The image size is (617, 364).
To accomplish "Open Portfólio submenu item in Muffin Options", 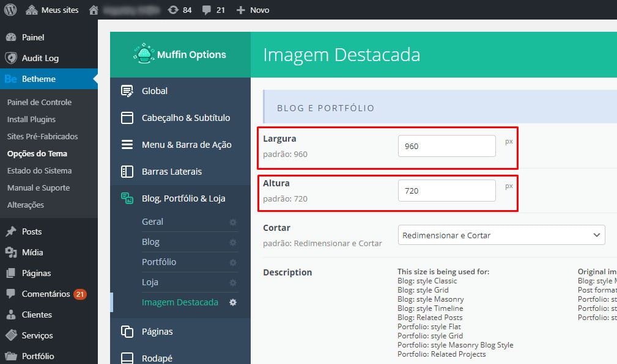I will point(159,262).
